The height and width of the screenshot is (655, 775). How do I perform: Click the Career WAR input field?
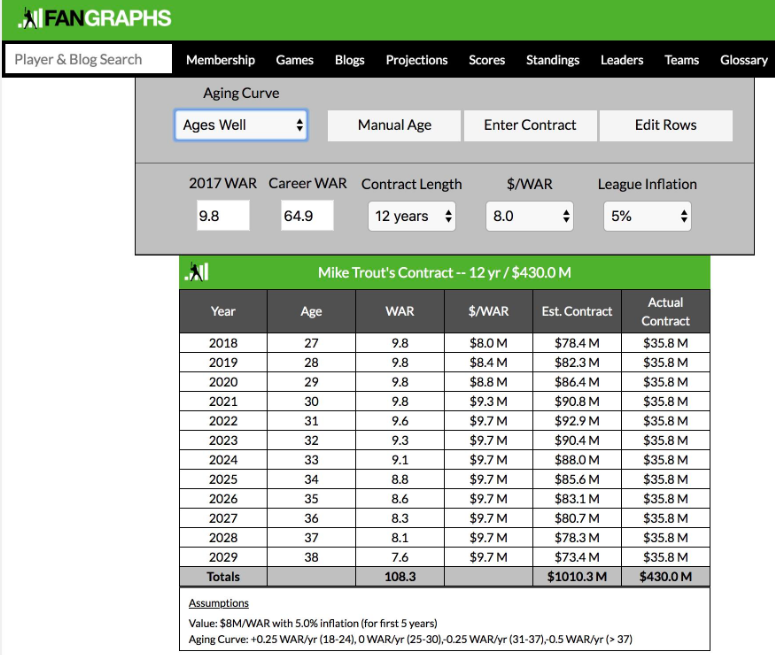(307, 216)
